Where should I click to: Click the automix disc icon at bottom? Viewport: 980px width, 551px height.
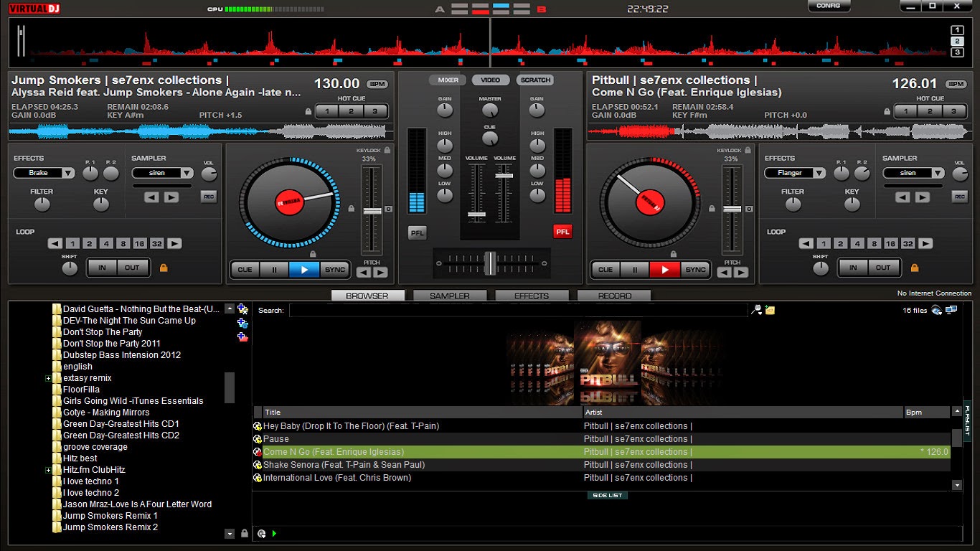coord(262,533)
